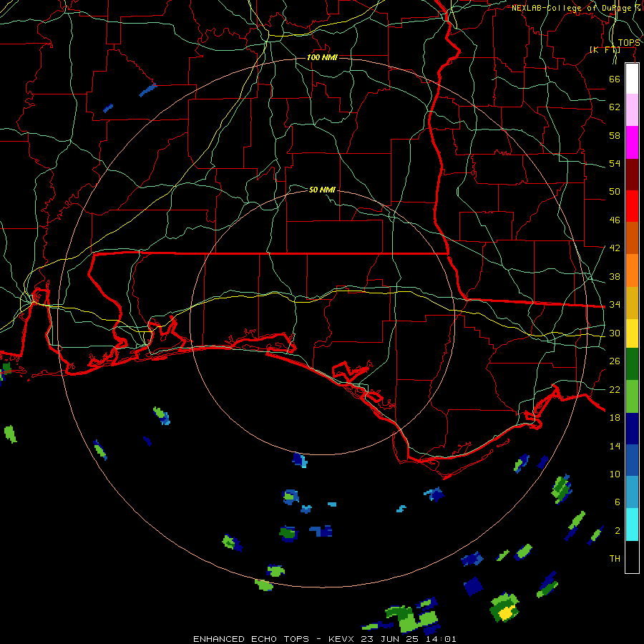Click the 26 legend value

(x=615, y=361)
